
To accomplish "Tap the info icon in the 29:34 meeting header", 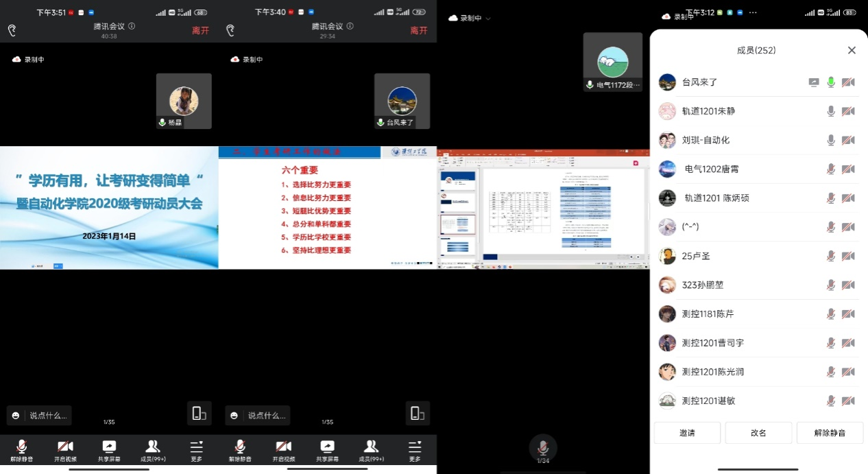I will click(350, 26).
